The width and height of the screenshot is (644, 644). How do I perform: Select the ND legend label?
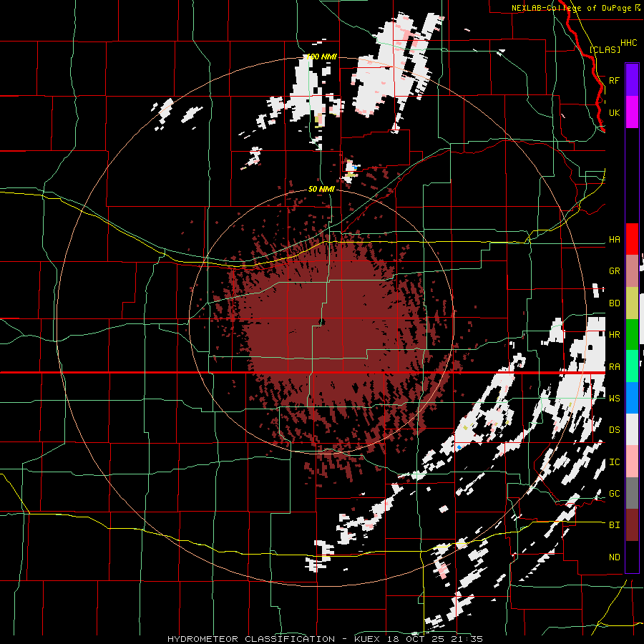[x=614, y=557]
